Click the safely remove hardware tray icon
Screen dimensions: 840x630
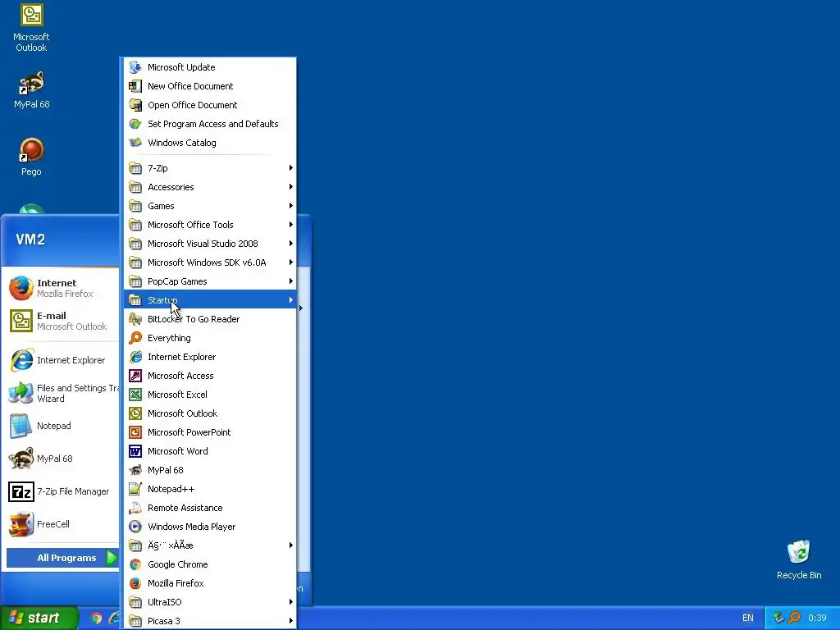tap(778, 618)
